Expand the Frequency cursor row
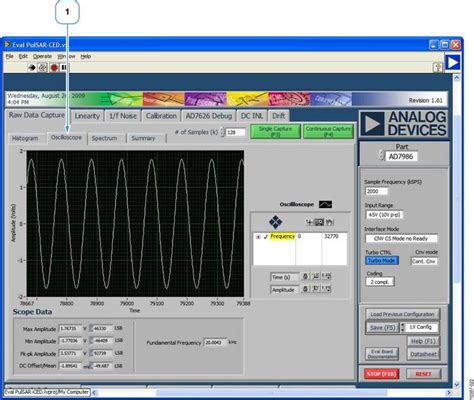Image resolution: width=474 pixels, height=400 pixels. pyautogui.click(x=258, y=237)
